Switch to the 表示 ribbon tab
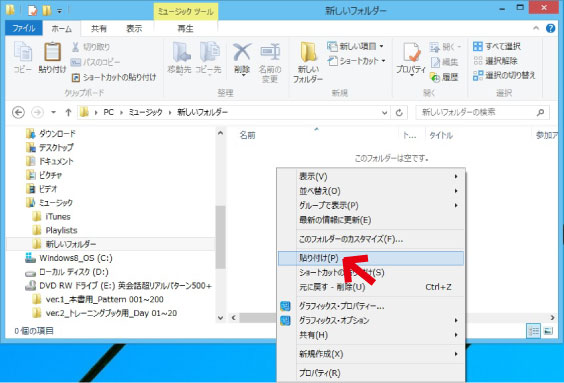The image size is (564, 383). pos(134,28)
